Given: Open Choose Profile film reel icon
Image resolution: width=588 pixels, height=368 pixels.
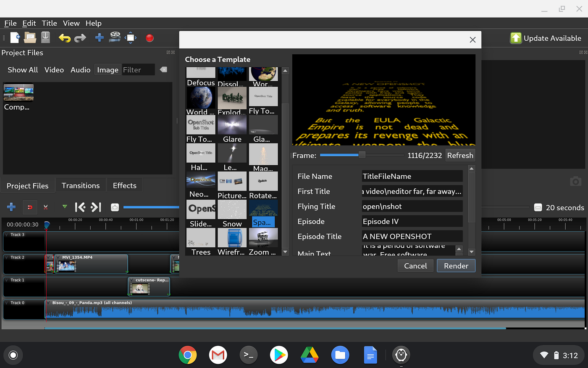Looking at the screenshot, I should 115,37.
